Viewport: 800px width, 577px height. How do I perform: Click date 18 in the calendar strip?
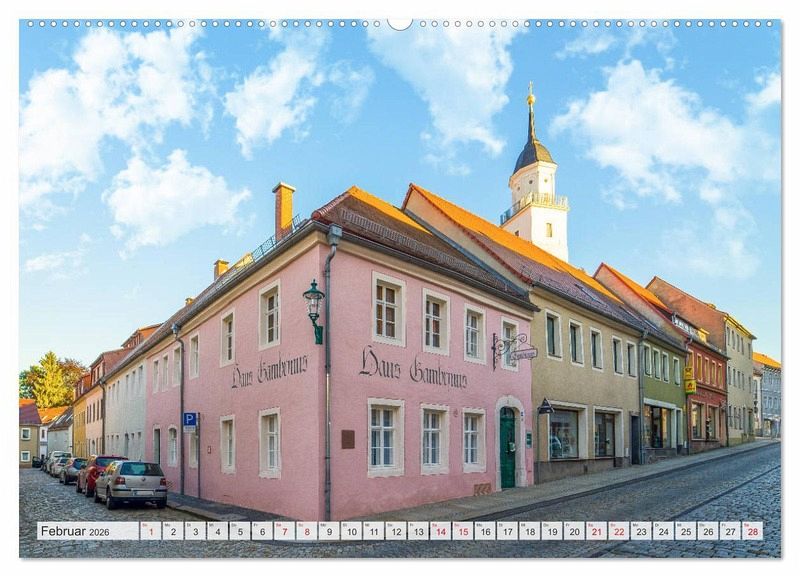pos(529,531)
